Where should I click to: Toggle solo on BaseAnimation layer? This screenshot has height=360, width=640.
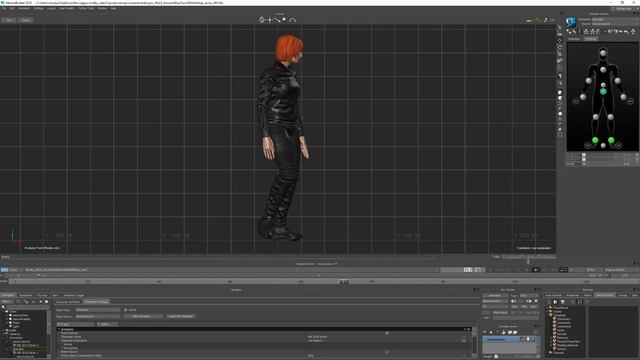click(528, 339)
